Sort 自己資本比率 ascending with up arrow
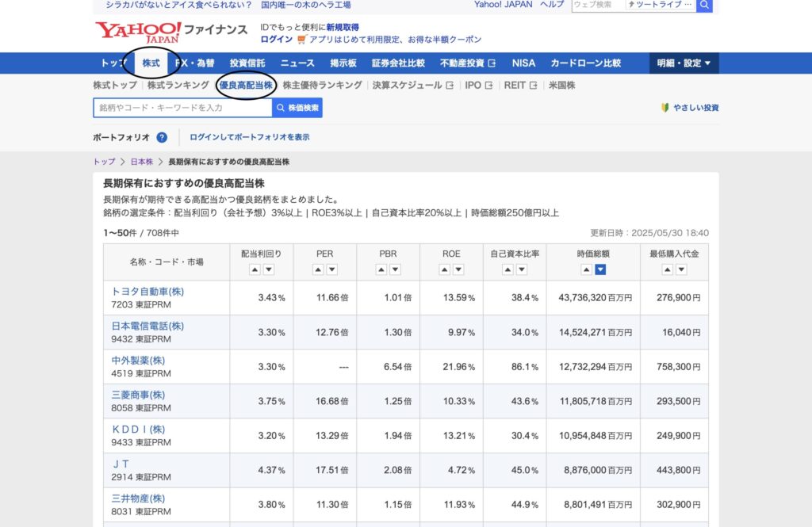 point(508,269)
